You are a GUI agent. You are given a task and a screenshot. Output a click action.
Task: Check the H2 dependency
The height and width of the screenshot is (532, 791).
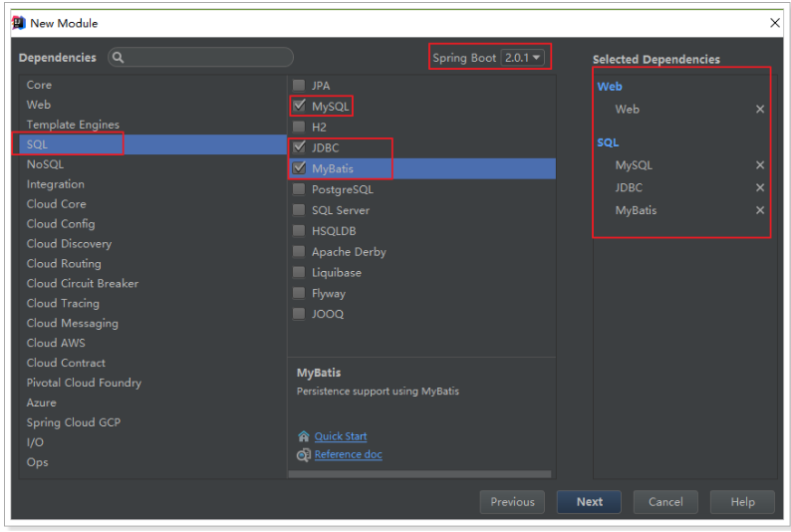point(299,127)
